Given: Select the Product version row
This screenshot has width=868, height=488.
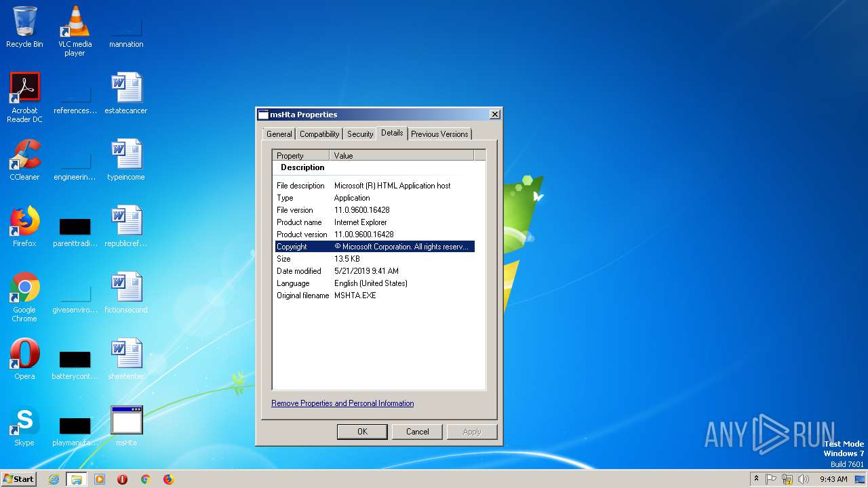Looking at the screenshot, I should pos(375,235).
